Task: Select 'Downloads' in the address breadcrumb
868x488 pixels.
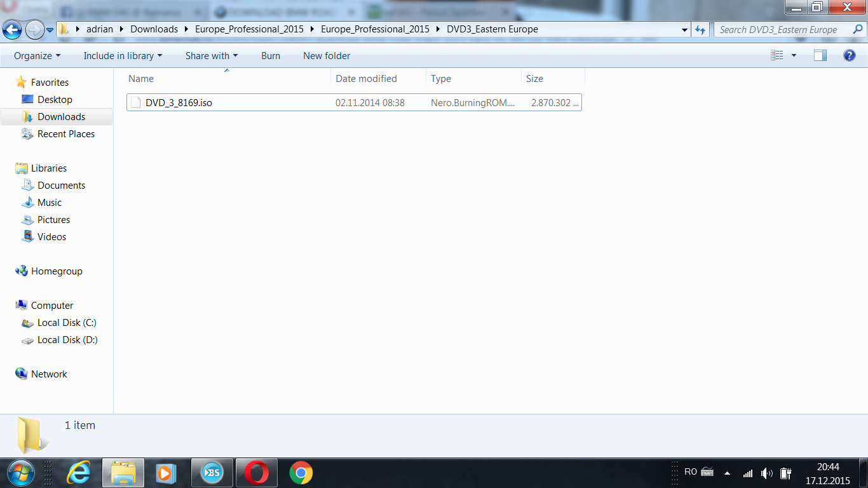Action: point(154,29)
